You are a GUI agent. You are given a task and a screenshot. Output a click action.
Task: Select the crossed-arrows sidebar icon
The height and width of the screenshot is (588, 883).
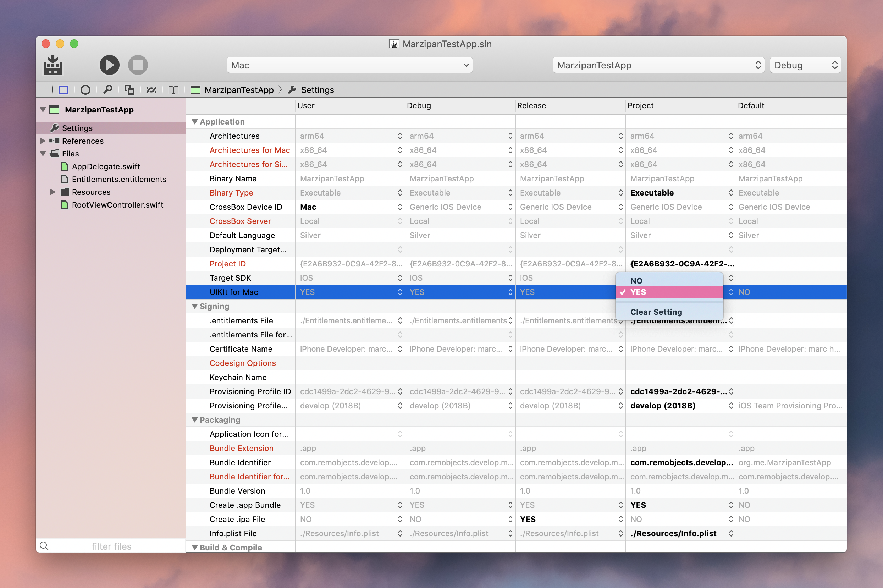[151, 90]
